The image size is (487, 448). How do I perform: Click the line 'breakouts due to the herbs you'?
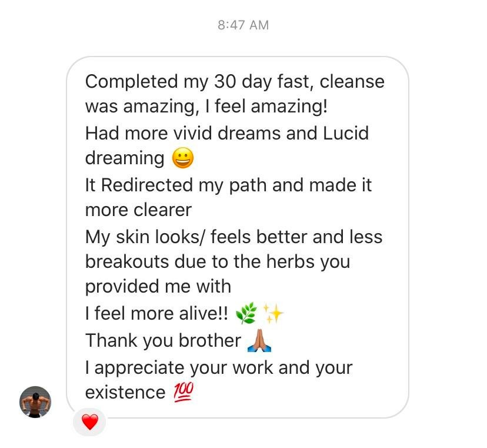[218, 262]
